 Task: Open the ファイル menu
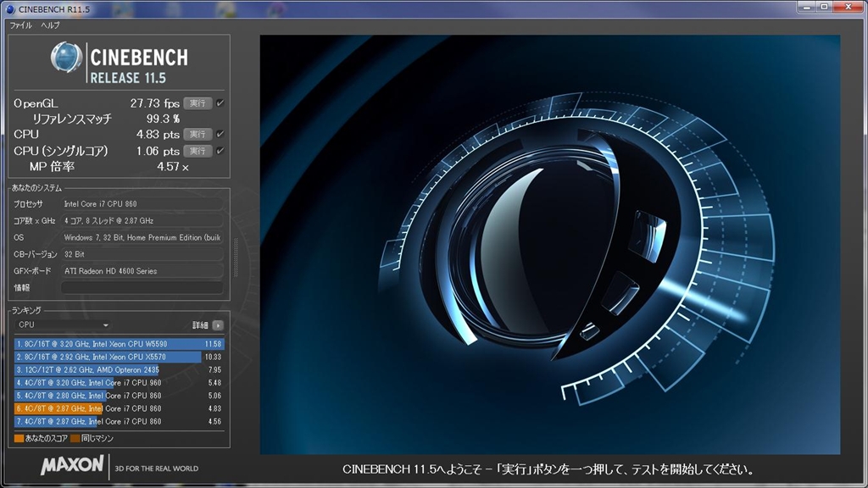coord(20,25)
